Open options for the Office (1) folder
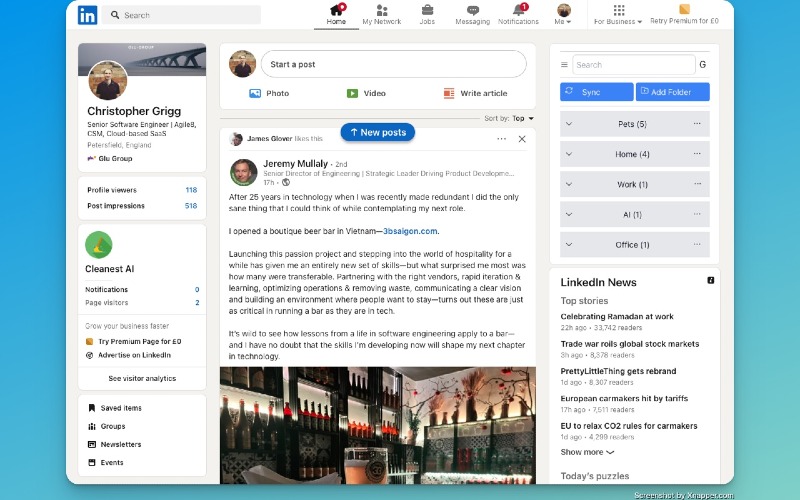800x500 pixels. pos(697,244)
